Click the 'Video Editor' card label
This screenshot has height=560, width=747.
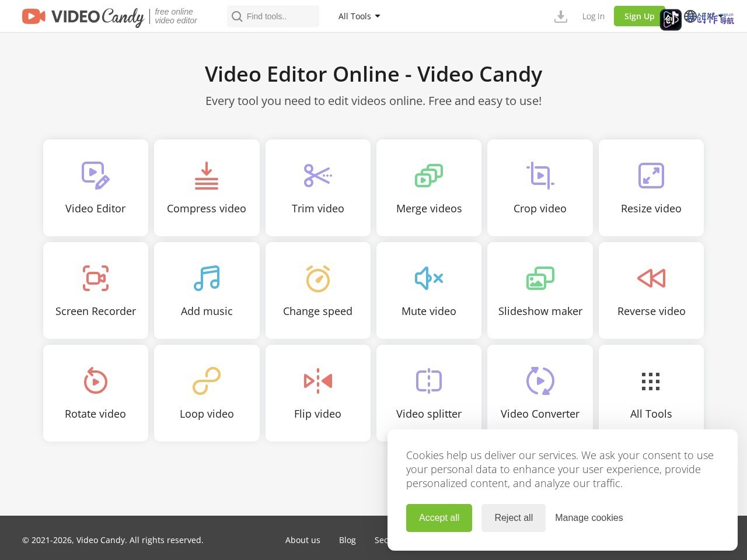tap(96, 209)
